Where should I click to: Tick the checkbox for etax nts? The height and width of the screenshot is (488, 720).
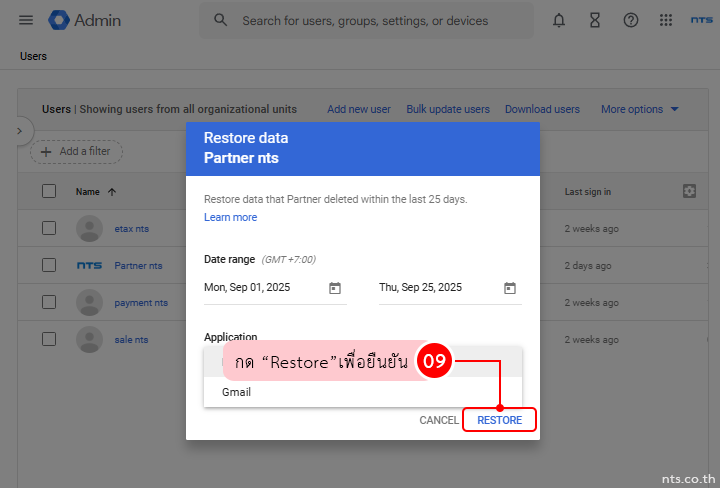click(49, 228)
